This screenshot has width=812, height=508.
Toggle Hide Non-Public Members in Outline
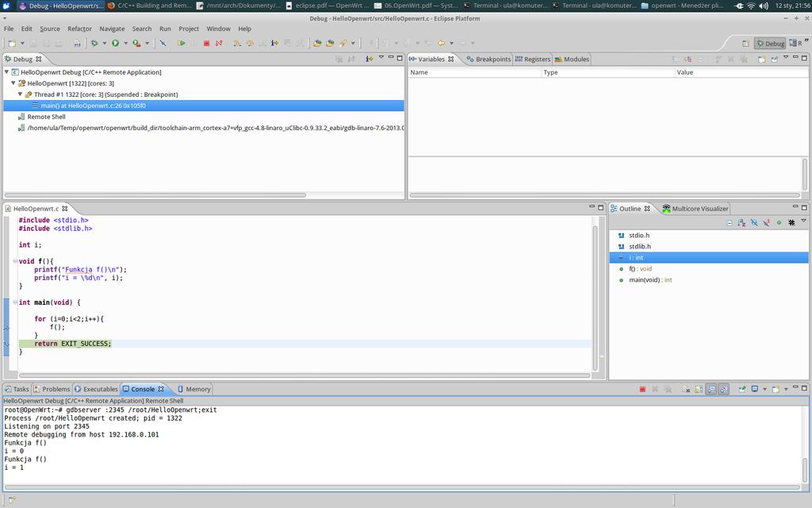[x=779, y=223]
